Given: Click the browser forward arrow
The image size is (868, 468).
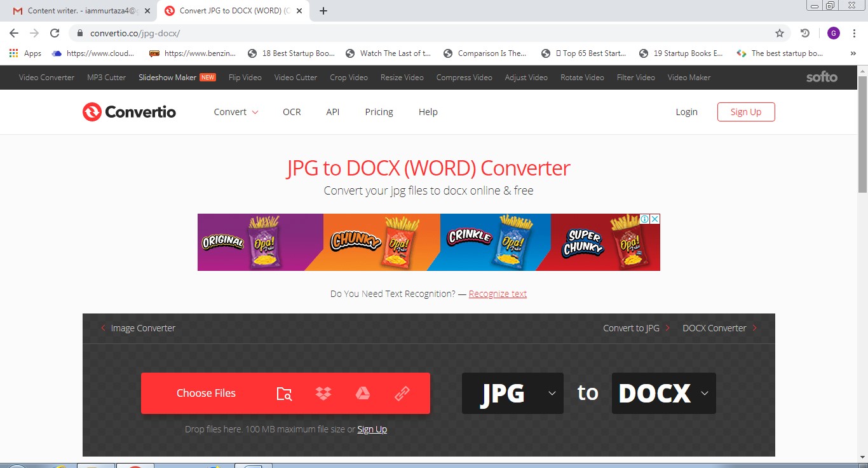Looking at the screenshot, I should click(x=34, y=33).
